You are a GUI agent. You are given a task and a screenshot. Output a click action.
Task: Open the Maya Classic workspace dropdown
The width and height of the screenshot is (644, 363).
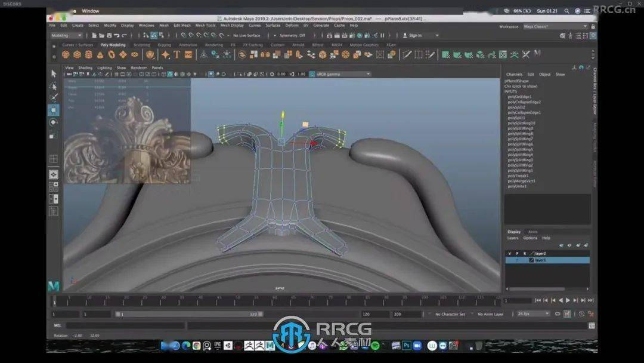click(555, 26)
